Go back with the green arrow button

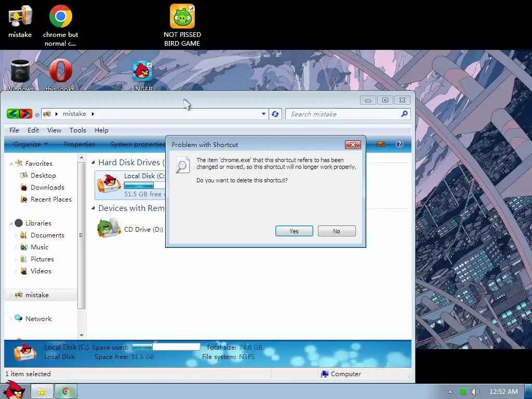pos(13,114)
